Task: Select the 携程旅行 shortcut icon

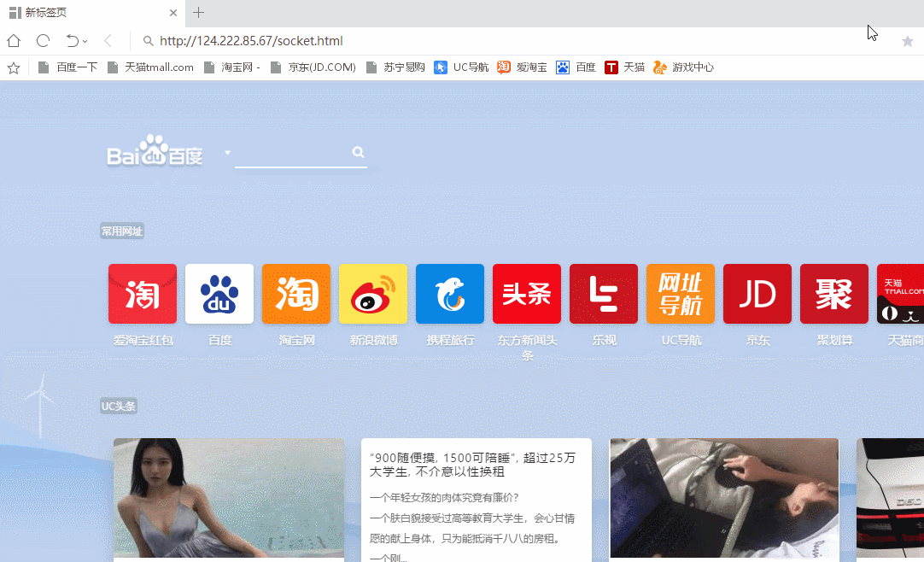Action: [450, 293]
